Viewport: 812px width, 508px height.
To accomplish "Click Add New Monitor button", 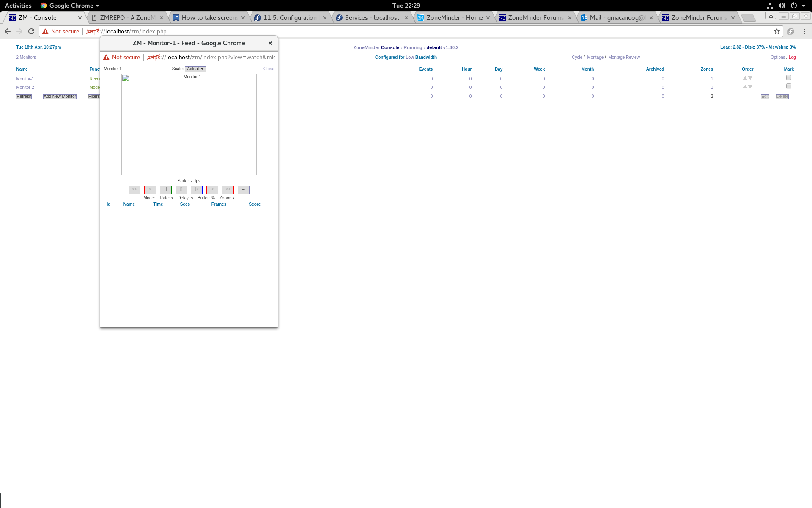I will (x=60, y=97).
